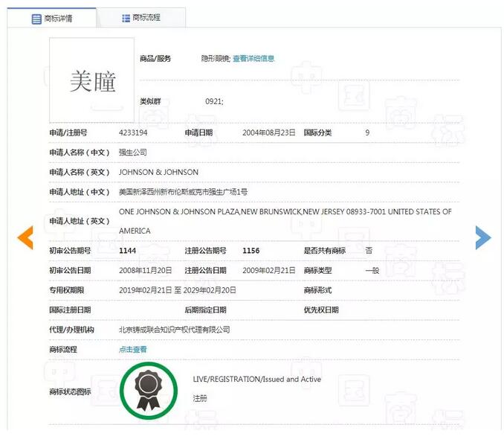Select the 类似群 label
Image resolution: width=504 pixels, height=442 pixels.
tap(150, 102)
